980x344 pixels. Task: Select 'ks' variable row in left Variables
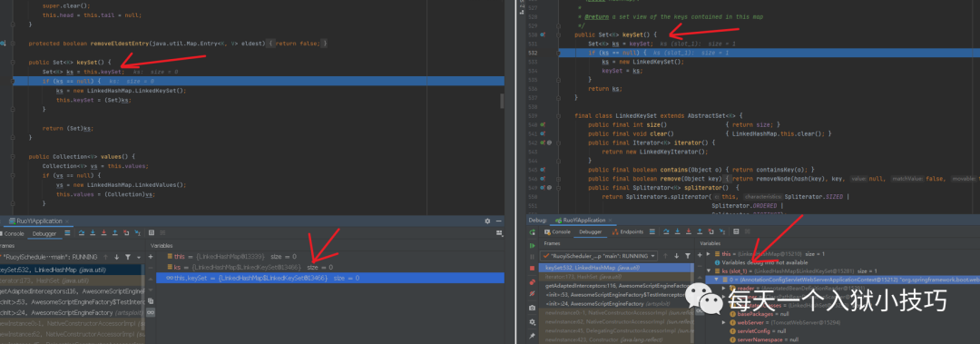330,267
